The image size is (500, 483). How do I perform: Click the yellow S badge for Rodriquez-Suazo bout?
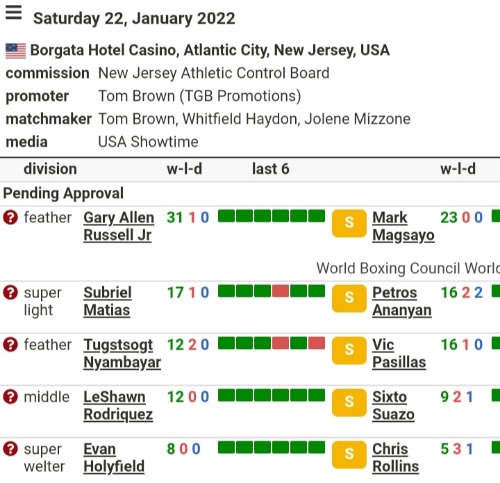click(x=349, y=402)
